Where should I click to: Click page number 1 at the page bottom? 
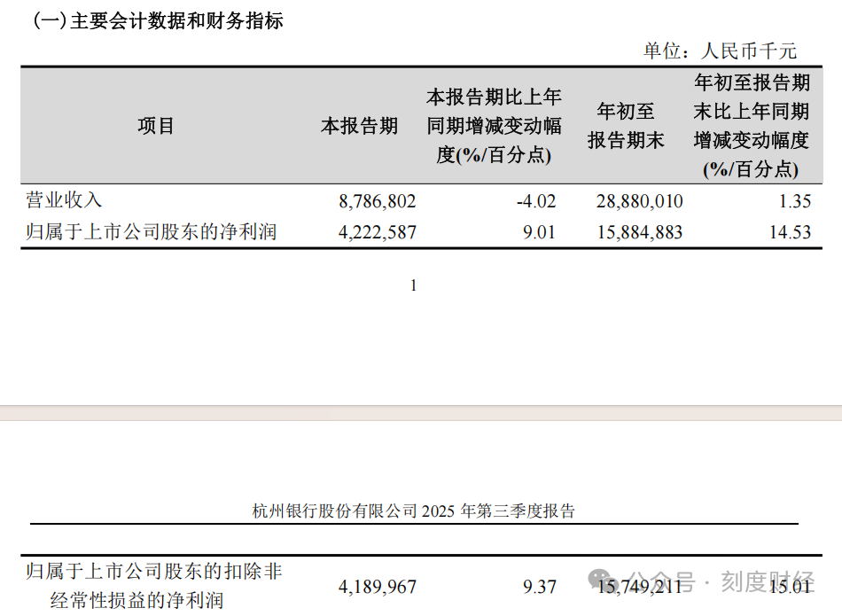tap(413, 285)
